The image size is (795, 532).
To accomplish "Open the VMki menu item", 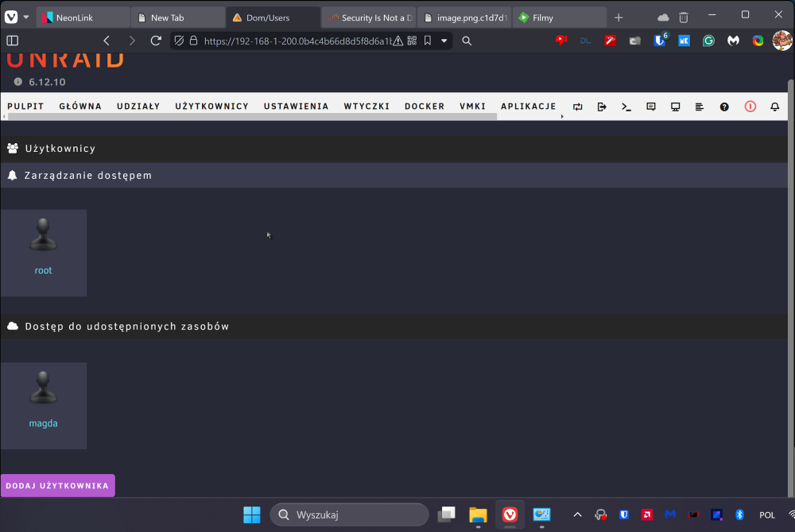I will 472,106.
